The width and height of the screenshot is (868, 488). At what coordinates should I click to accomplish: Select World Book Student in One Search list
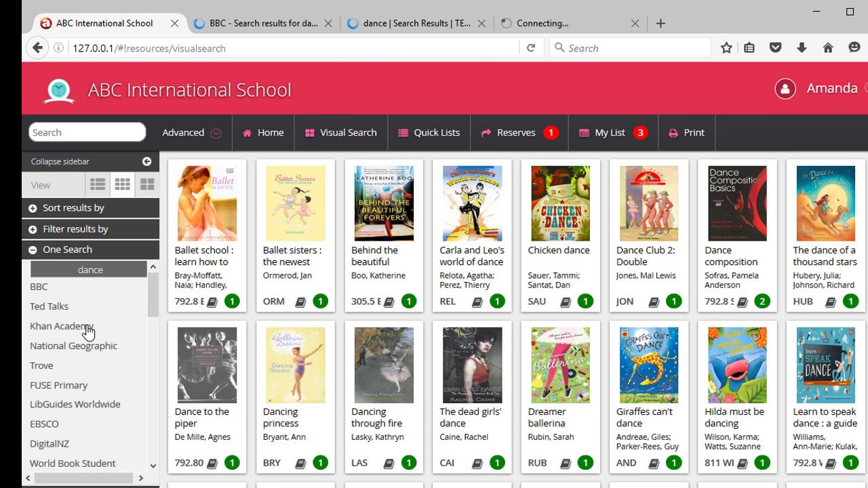[x=73, y=464]
